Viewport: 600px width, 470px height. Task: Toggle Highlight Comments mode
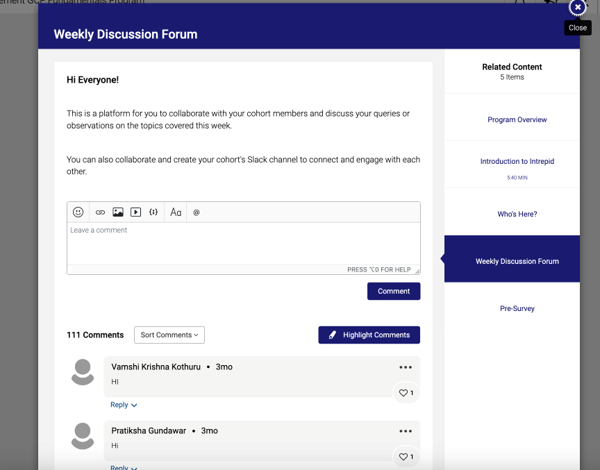coord(369,335)
